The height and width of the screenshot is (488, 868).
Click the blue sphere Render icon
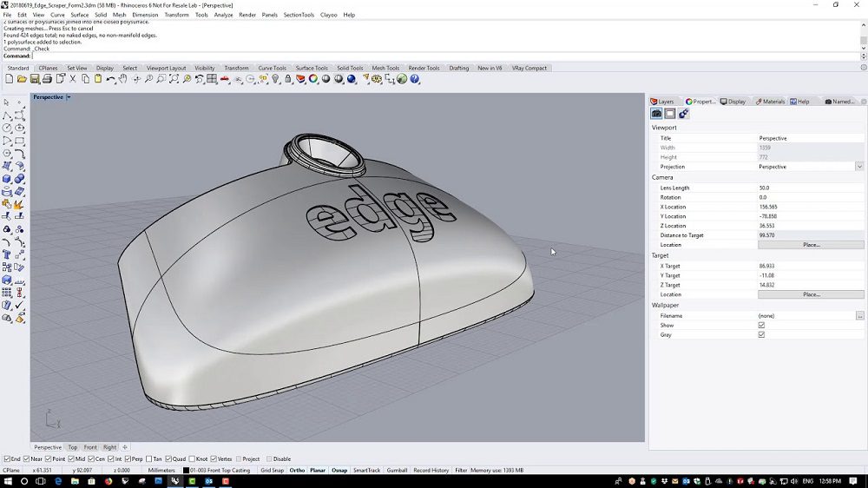352,79
